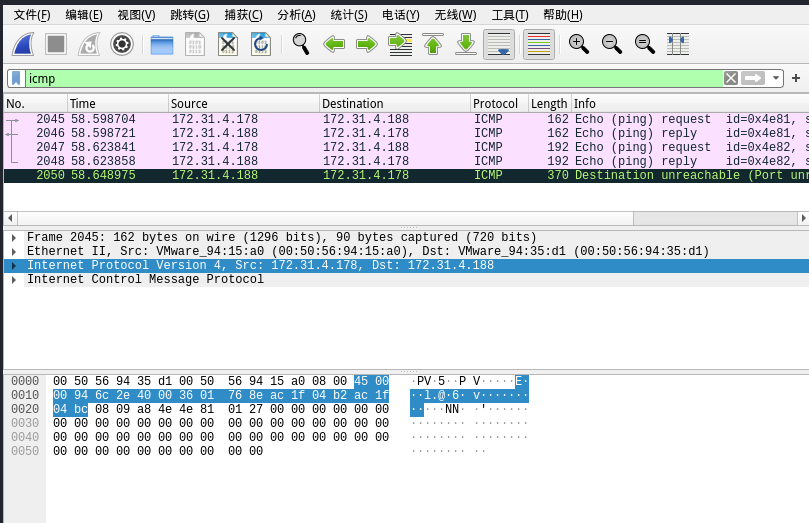Go forward to next packet
Image resolution: width=809 pixels, height=523 pixels.
pos(367,44)
